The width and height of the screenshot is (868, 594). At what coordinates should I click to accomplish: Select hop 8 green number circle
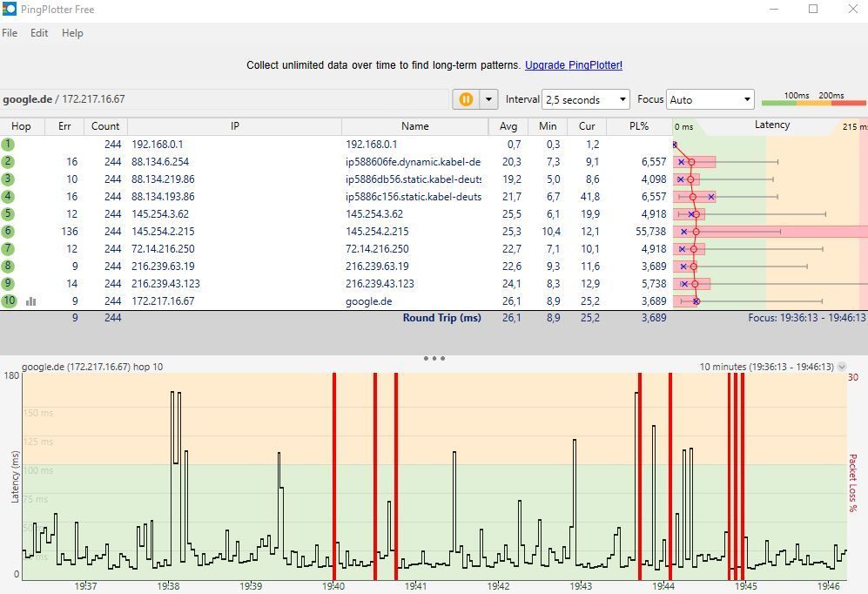[8, 266]
